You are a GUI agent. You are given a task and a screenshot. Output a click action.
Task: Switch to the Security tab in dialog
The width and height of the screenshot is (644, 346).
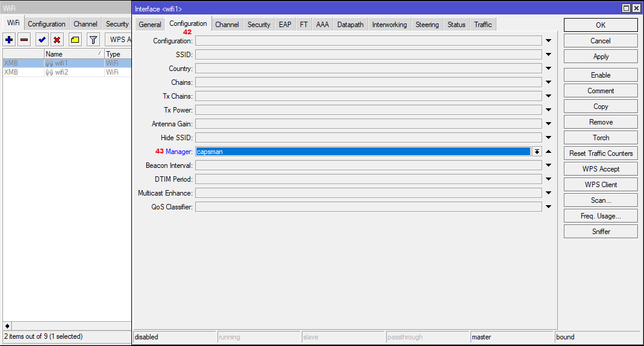click(x=258, y=25)
